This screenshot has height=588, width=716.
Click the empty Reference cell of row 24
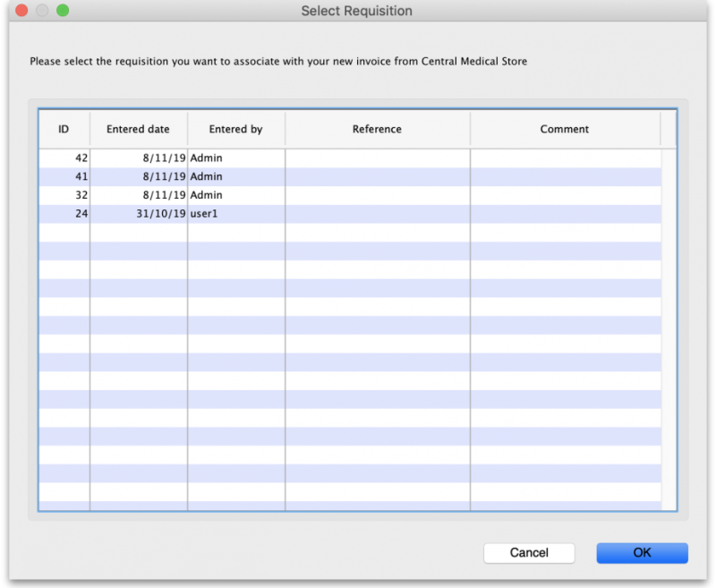click(x=377, y=214)
